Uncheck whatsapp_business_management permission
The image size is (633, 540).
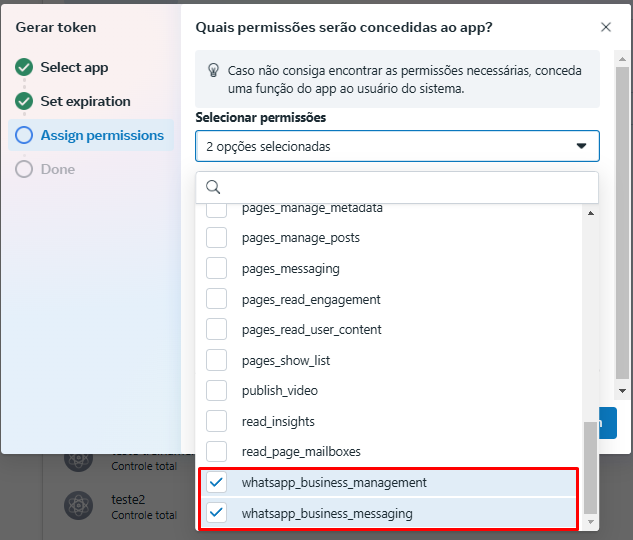pos(217,483)
